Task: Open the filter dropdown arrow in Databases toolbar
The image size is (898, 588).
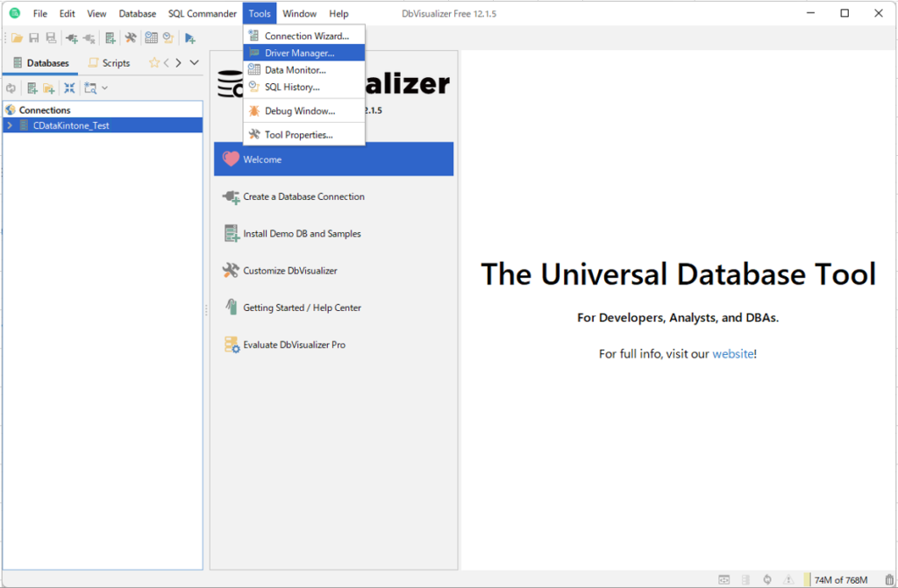Action: pos(104,89)
